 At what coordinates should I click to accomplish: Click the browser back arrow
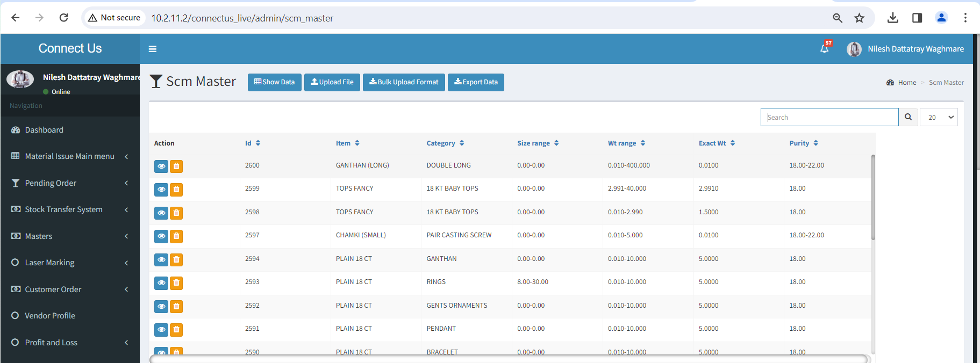pyautogui.click(x=16, y=18)
